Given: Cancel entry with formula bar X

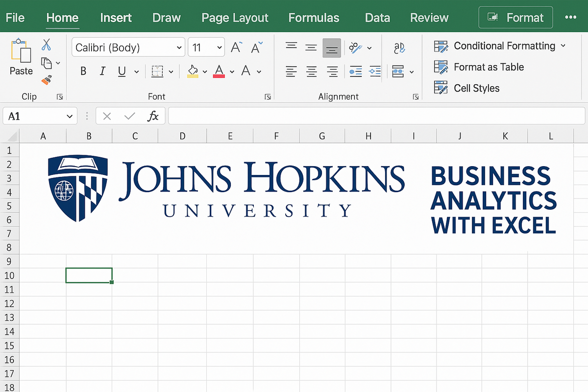Looking at the screenshot, I should 107,116.
